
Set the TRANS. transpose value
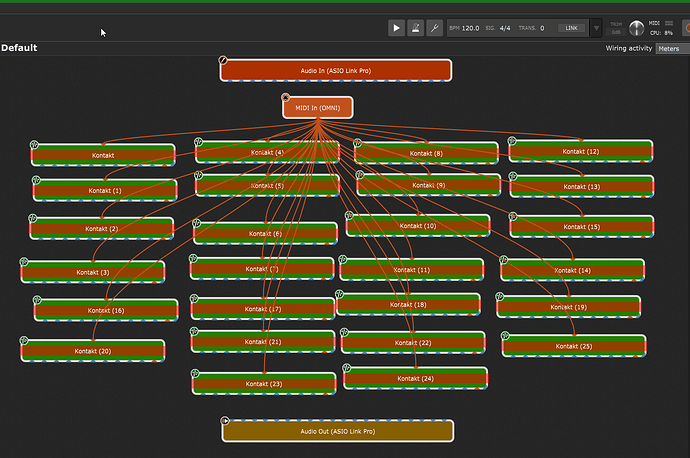pos(542,28)
